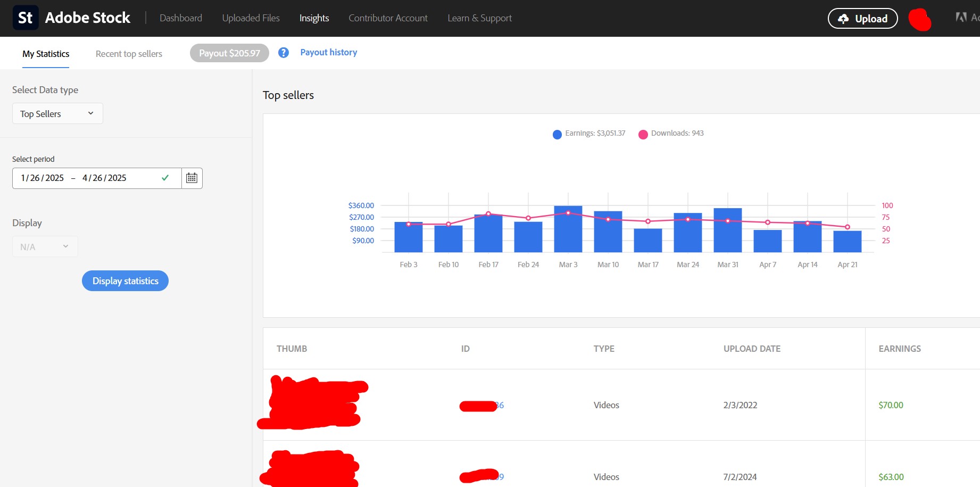Click the Adobe logo in top right

point(961,18)
